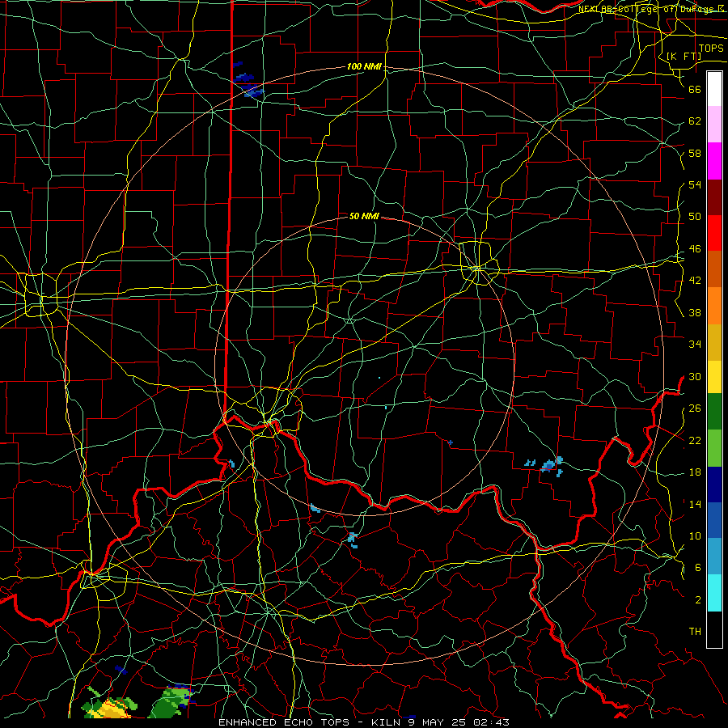This screenshot has height=728, width=728.
Task: Click the bright red swatch in the legend
Action: 714,233
